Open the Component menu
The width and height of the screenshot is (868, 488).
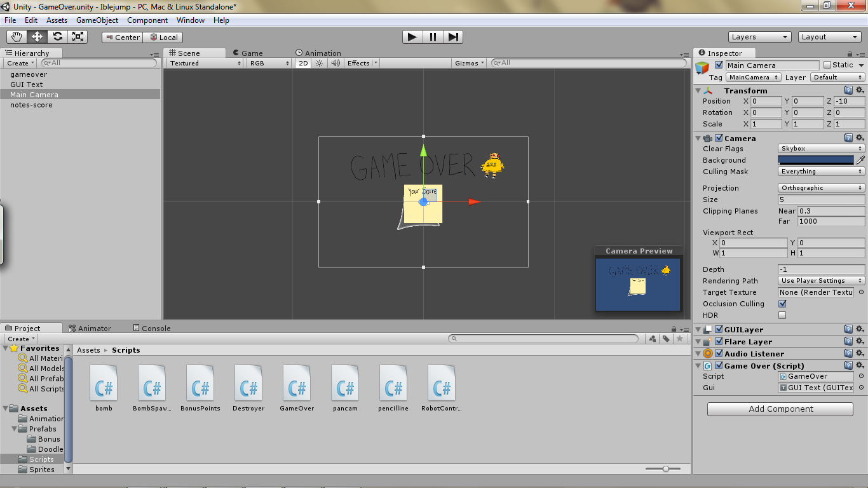(147, 20)
